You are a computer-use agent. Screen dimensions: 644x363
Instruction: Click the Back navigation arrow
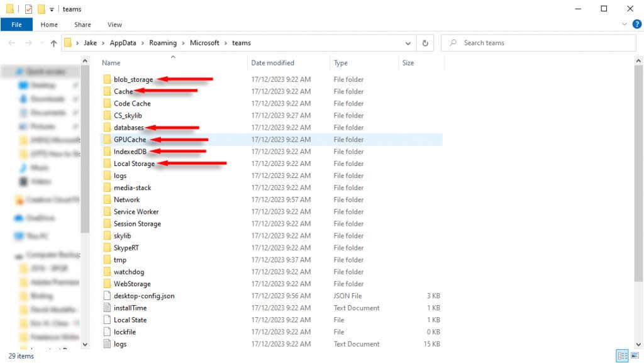tap(12, 43)
